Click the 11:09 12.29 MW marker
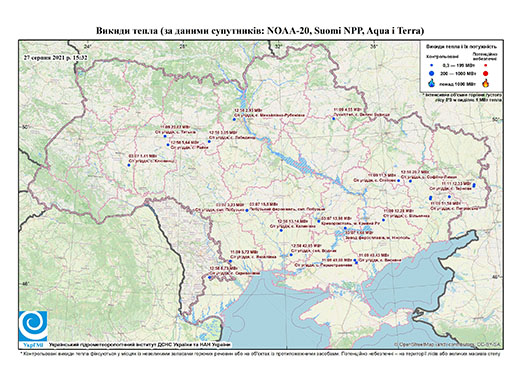This screenshot has height=368, width=520. tap(384, 220)
